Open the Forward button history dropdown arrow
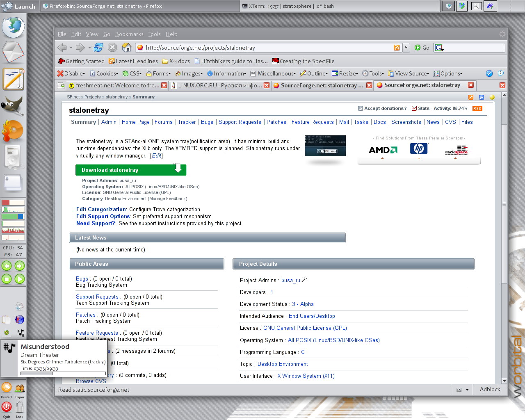Screen dimensions: 525x420 pos(89,48)
